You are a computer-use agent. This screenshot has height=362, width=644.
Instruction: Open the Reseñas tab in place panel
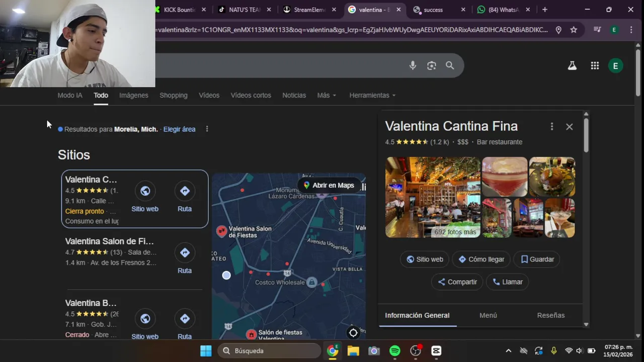[551, 315]
